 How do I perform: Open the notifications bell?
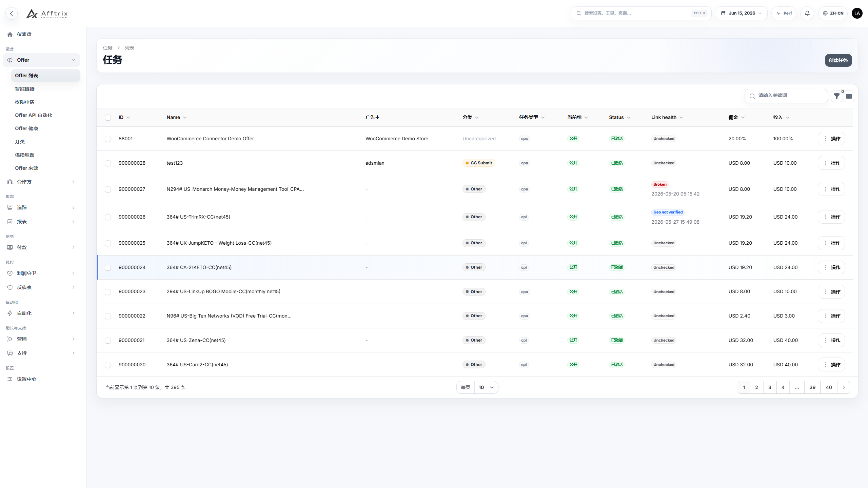pyautogui.click(x=807, y=13)
